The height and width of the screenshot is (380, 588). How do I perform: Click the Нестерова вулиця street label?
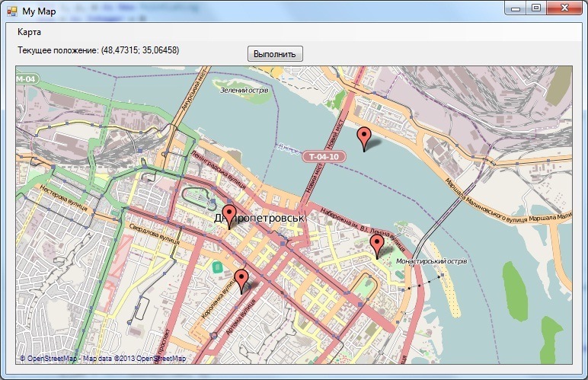coord(64,198)
